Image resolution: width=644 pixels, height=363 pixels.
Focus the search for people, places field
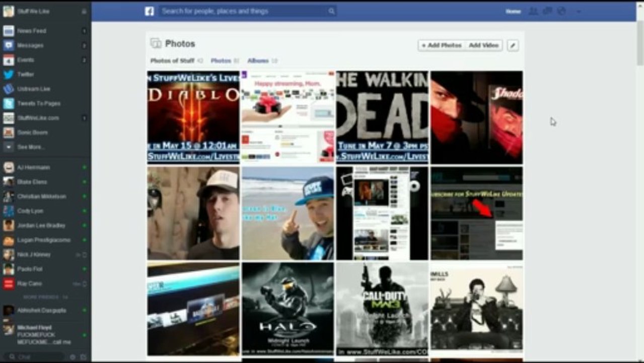click(x=248, y=11)
